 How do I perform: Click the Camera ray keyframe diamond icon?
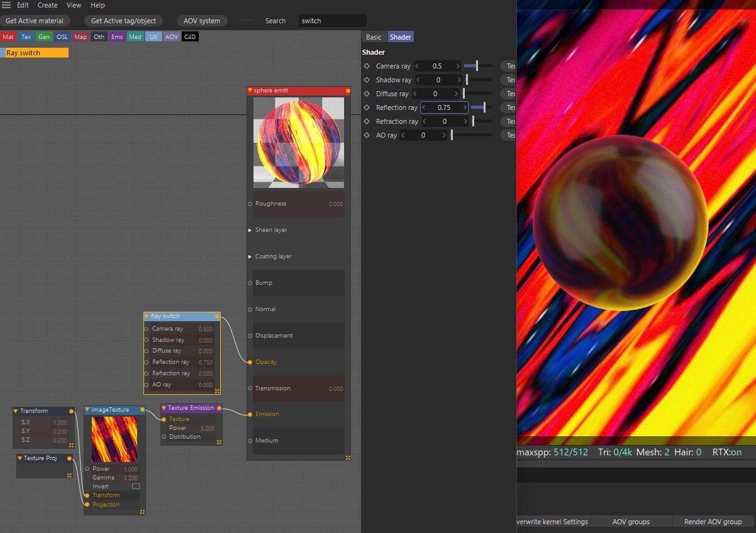[x=367, y=66]
